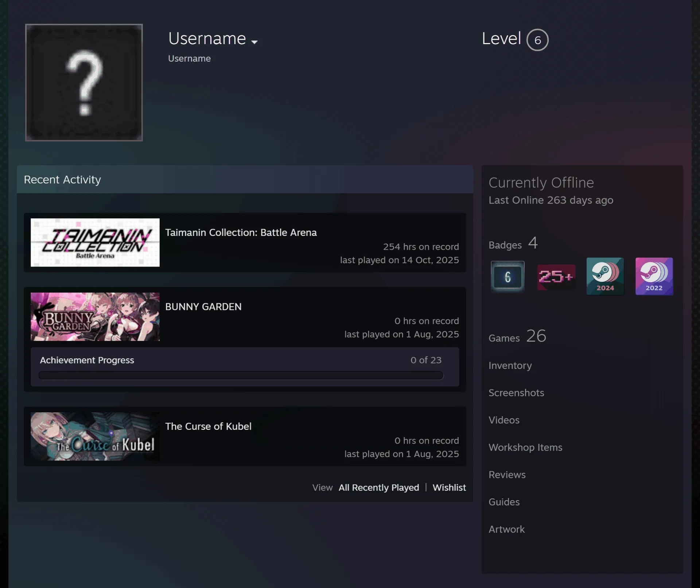Click the Taimanin Collection: Battle Arena title
This screenshot has width=700, height=588.
click(241, 233)
